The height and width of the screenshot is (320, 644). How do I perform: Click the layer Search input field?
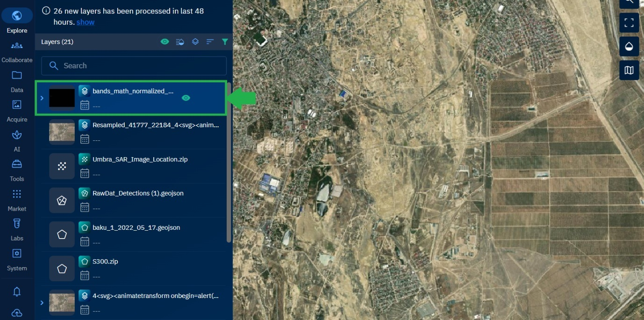point(134,66)
